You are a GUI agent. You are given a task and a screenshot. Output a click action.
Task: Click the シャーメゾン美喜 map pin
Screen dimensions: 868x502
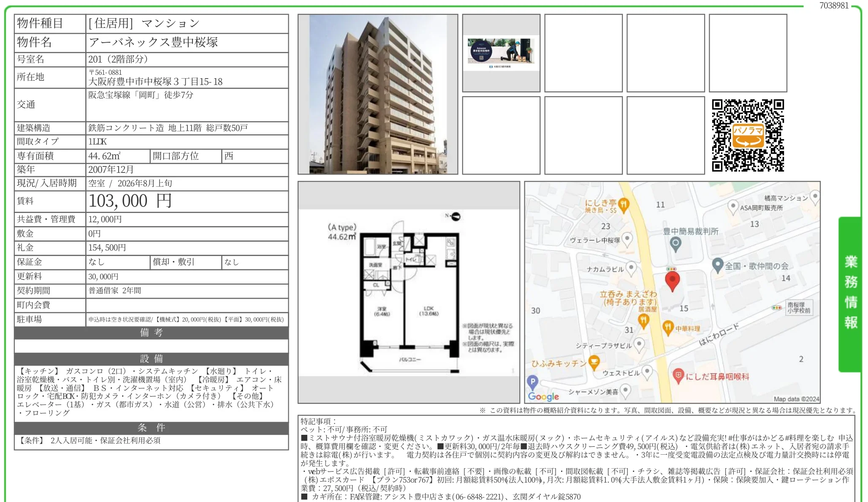point(625,391)
